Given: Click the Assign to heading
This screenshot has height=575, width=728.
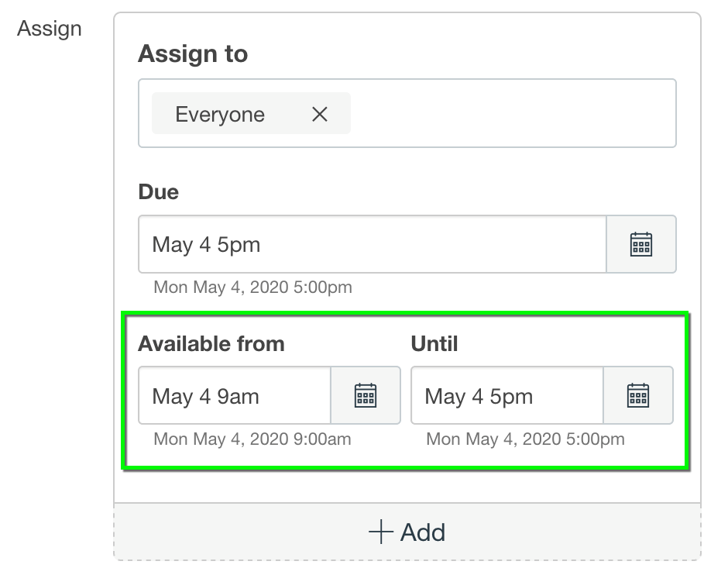Looking at the screenshot, I should pos(193,54).
